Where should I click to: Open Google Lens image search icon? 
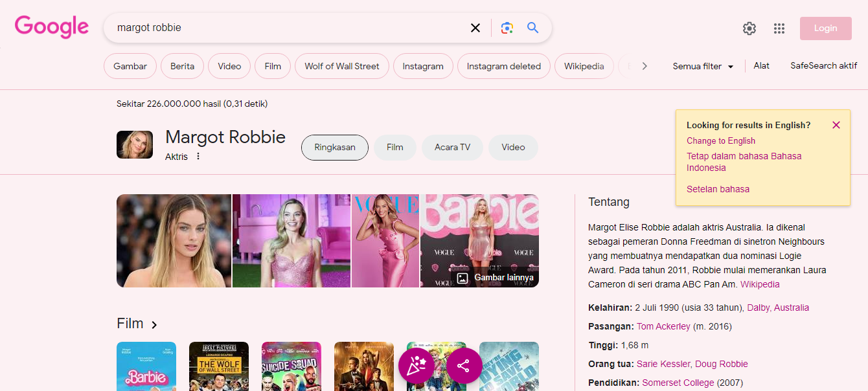tap(507, 28)
